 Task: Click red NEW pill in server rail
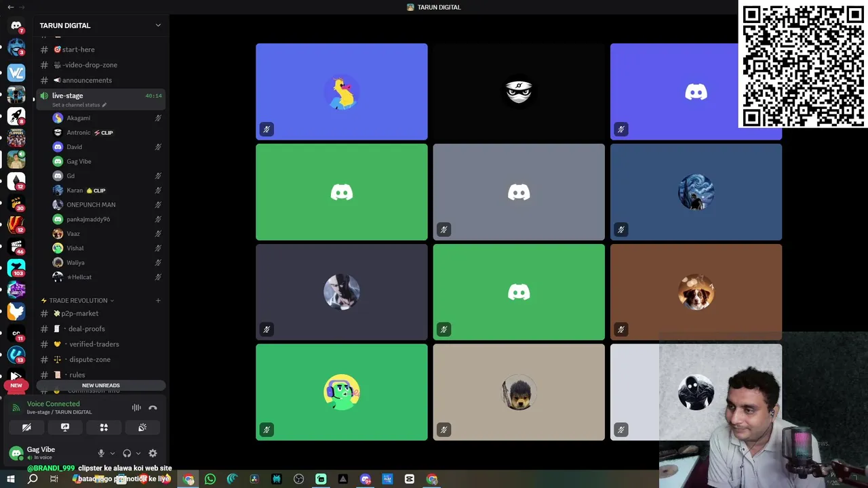pyautogui.click(x=16, y=386)
